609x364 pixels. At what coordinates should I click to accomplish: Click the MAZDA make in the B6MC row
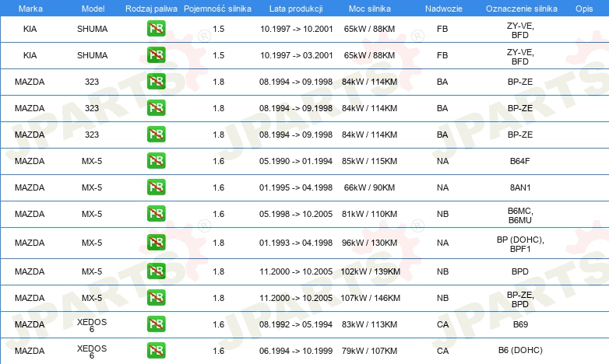(30, 214)
